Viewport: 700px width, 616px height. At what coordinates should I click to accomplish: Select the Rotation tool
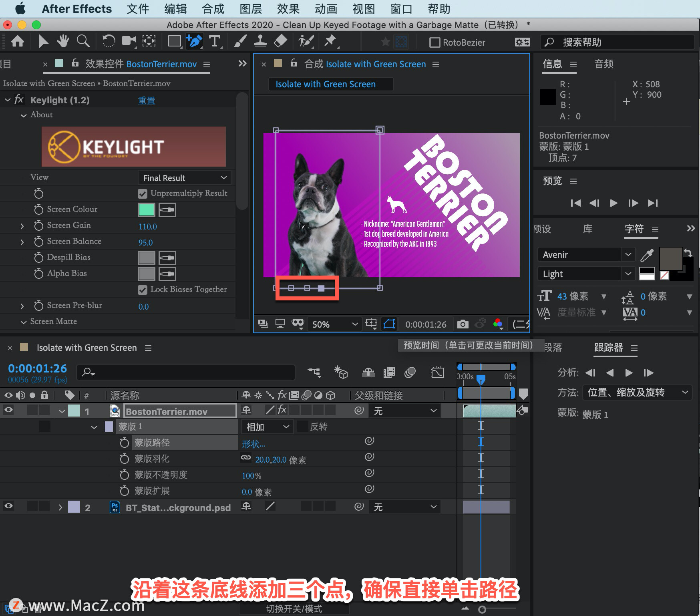tap(109, 41)
